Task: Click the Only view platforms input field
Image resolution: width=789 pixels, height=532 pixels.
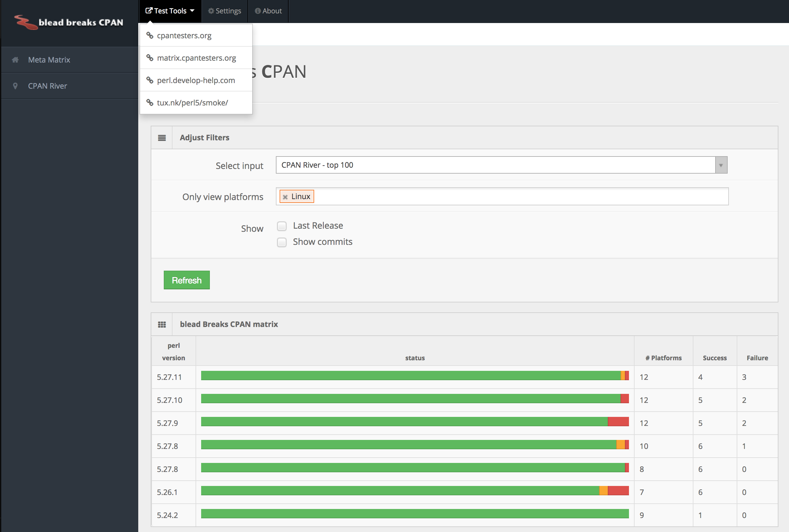Action: 502,196
